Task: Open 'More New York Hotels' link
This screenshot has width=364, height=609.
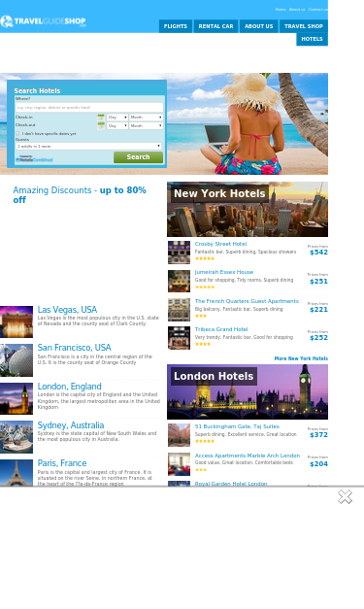Action: 301,358
